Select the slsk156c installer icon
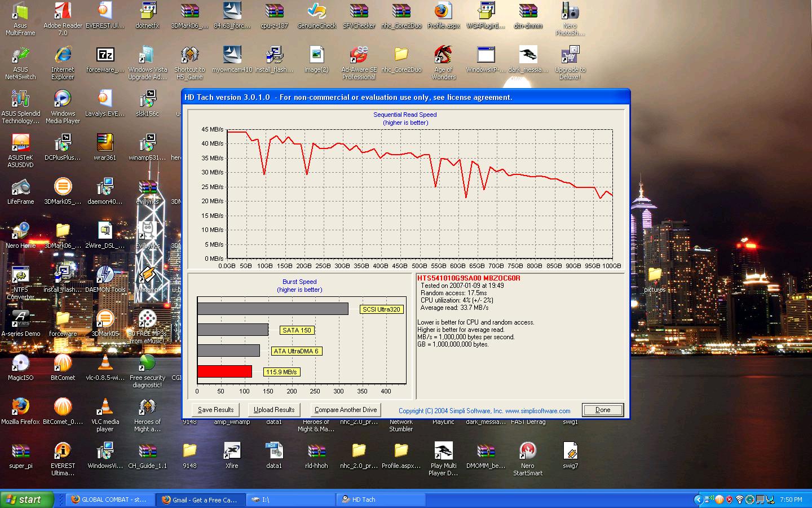Viewport: 812px width, 508px height. [147, 103]
